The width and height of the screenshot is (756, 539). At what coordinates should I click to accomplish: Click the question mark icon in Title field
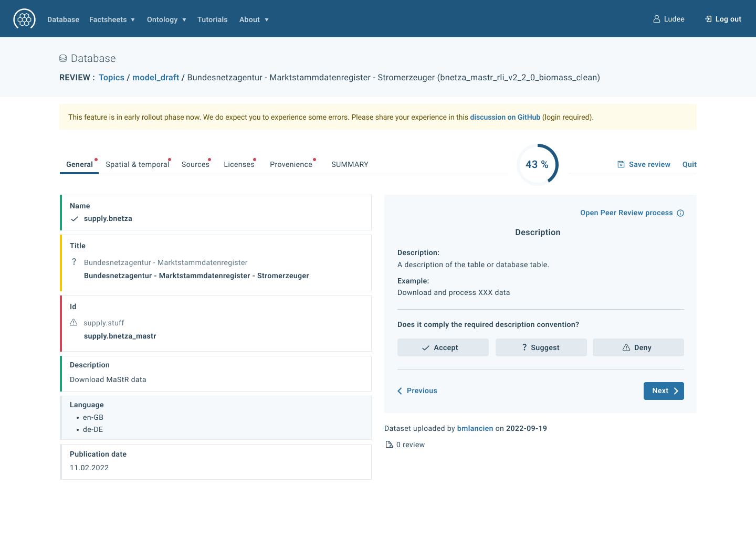click(74, 261)
